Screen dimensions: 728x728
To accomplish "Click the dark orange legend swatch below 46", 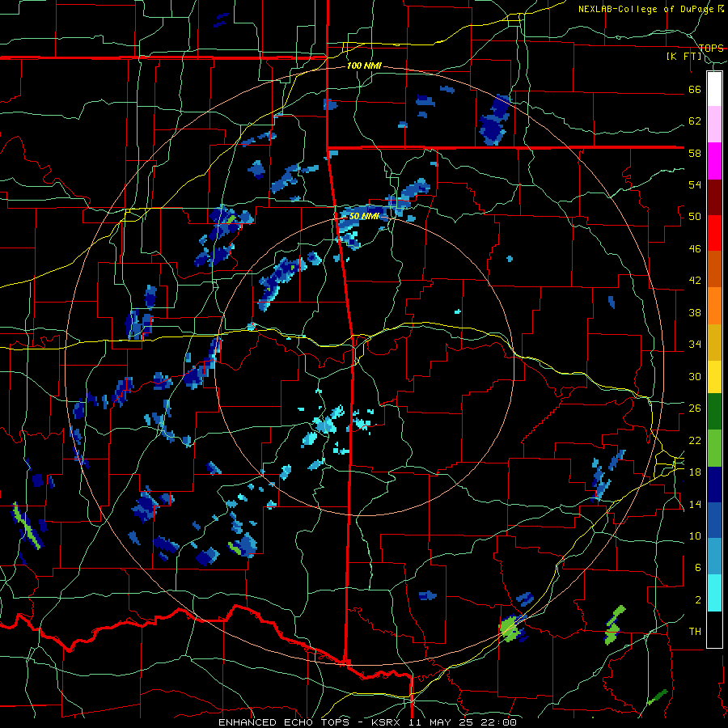I will [x=714, y=269].
